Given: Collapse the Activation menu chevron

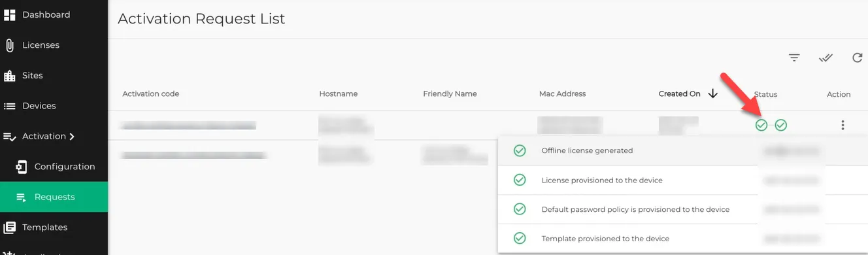Looking at the screenshot, I should [72, 137].
